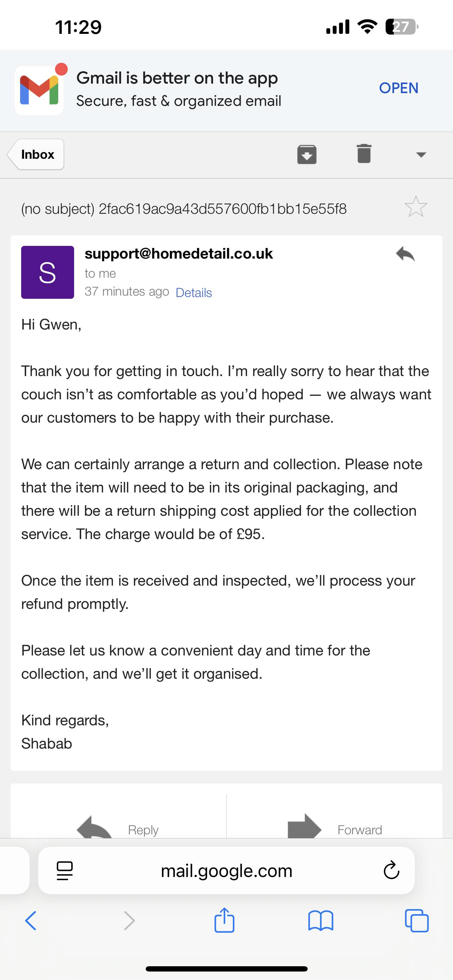The height and width of the screenshot is (980, 453).
Task: Go back to the Inbox
Action: pos(36,155)
